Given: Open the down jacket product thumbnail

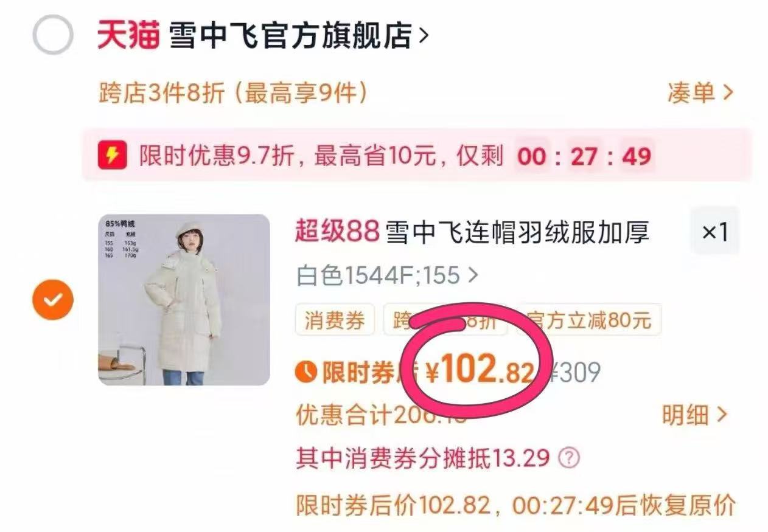Looking at the screenshot, I should 184,299.
